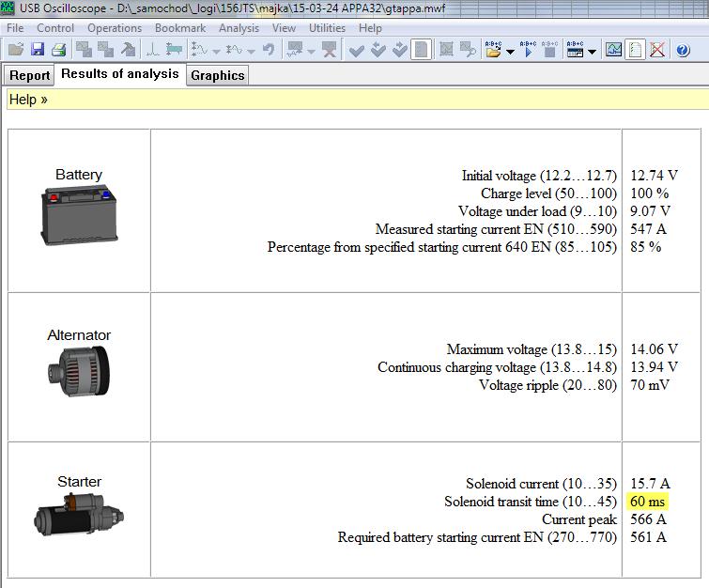Click the play script icon
This screenshot has width=709, height=588.
(528, 50)
